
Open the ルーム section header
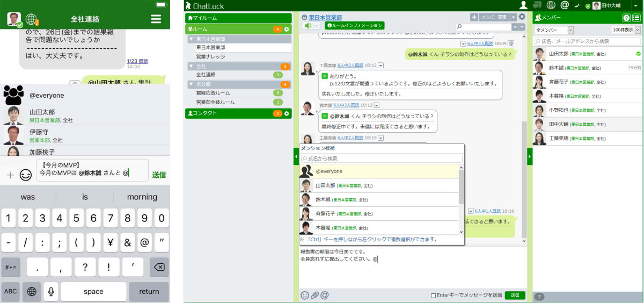(239, 29)
